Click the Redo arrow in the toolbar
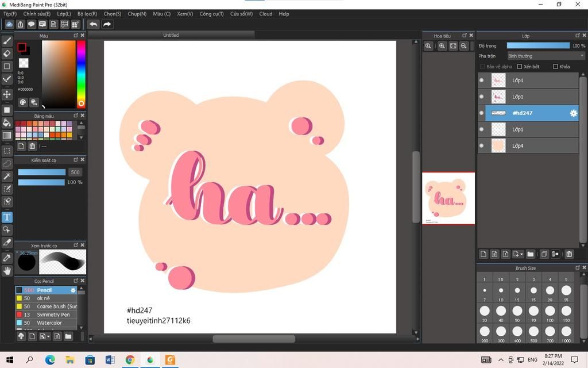Screen dimensions: 588x368 click(x=107, y=24)
